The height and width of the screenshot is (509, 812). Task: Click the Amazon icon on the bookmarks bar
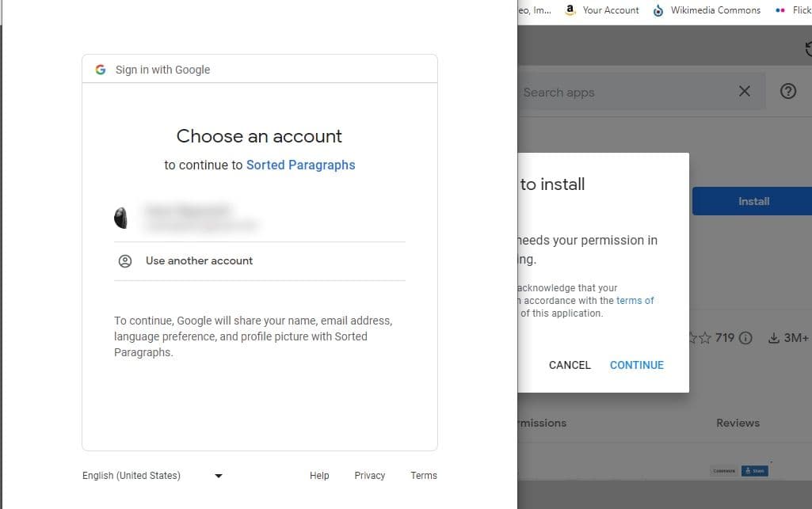570,10
